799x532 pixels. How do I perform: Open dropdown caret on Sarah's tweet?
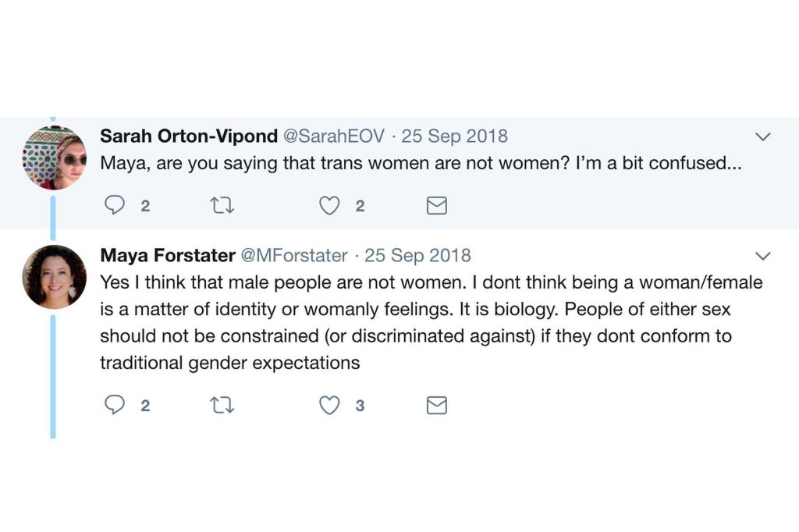(x=763, y=137)
